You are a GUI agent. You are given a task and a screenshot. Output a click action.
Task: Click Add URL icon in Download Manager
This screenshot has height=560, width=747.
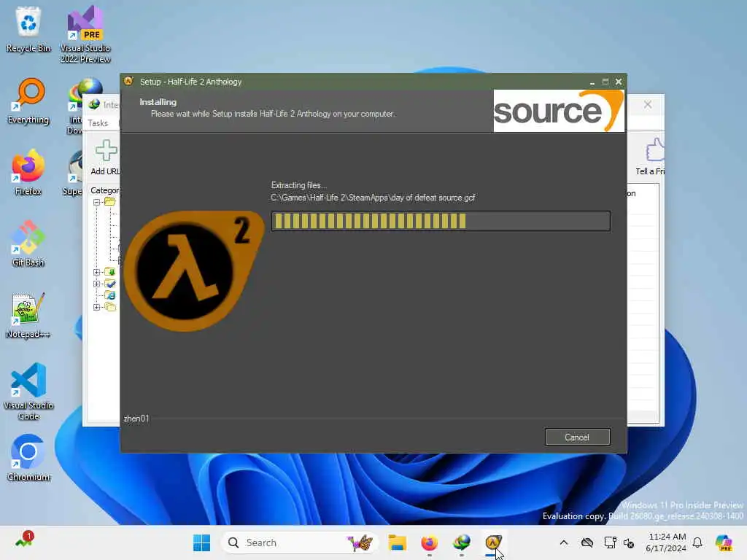pos(105,157)
